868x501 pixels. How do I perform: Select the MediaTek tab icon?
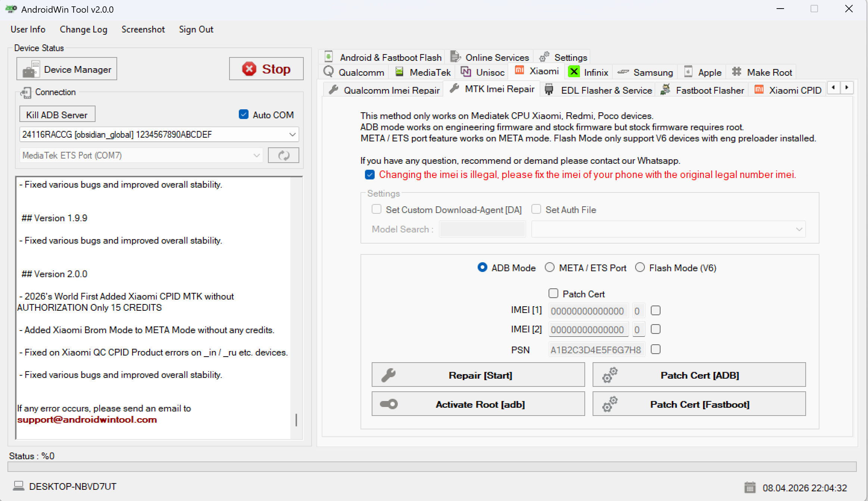pyautogui.click(x=399, y=72)
